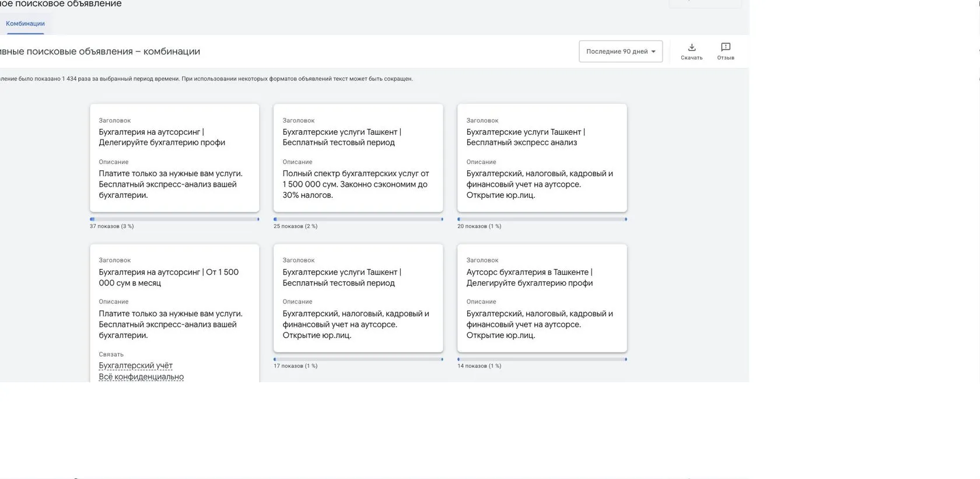Select headline 'Бухгалтерия на аутсорсинг | Делегируйте бухгалтерию профи'

click(162, 137)
